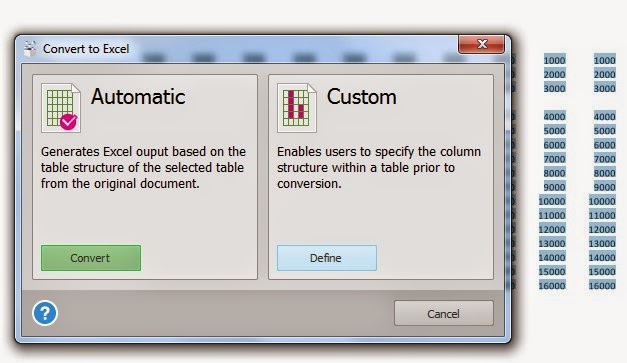Click the Automatic option description text

tap(143, 168)
